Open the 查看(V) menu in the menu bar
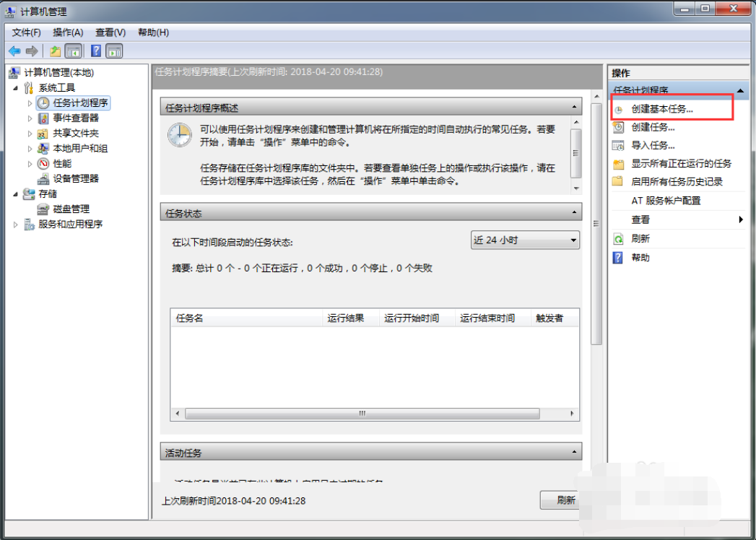Image resolution: width=756 pixels, height=540 pixels. [110, 32]
